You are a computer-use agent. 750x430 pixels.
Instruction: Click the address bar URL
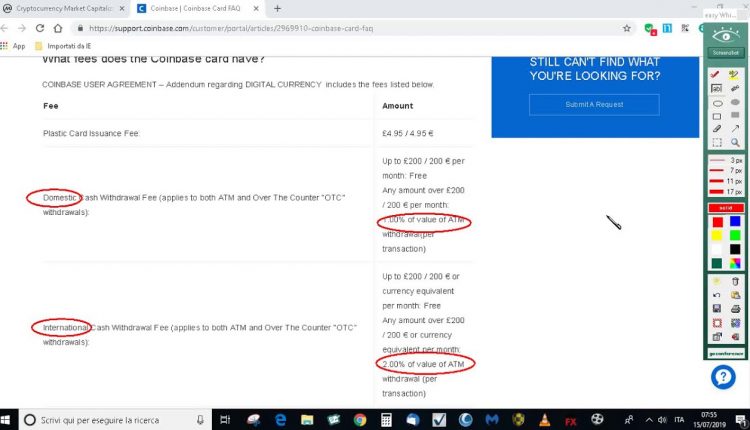click(x=231, y=28)
